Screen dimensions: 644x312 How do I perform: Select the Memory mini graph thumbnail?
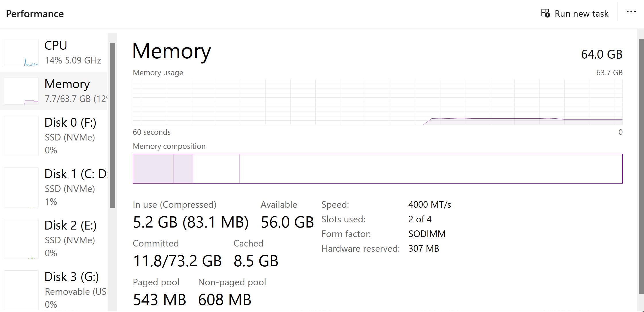point(21,91)
